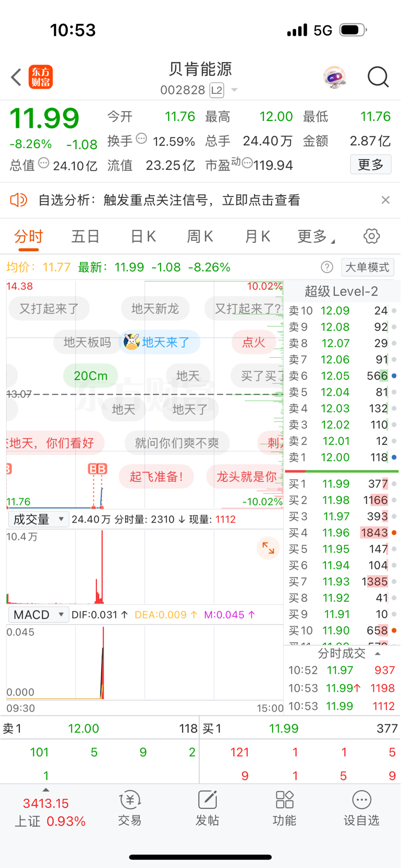Tap the search magnifier icon
This screenshot has height=868, width=401.
[378, 77]
